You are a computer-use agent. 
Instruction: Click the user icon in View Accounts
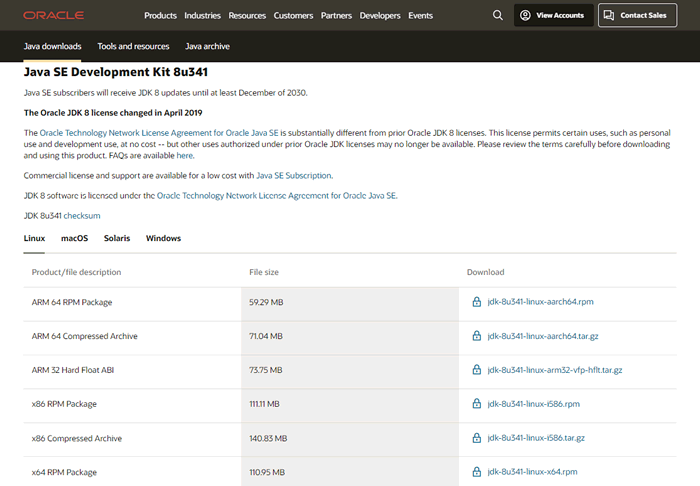tap(525, 15)
